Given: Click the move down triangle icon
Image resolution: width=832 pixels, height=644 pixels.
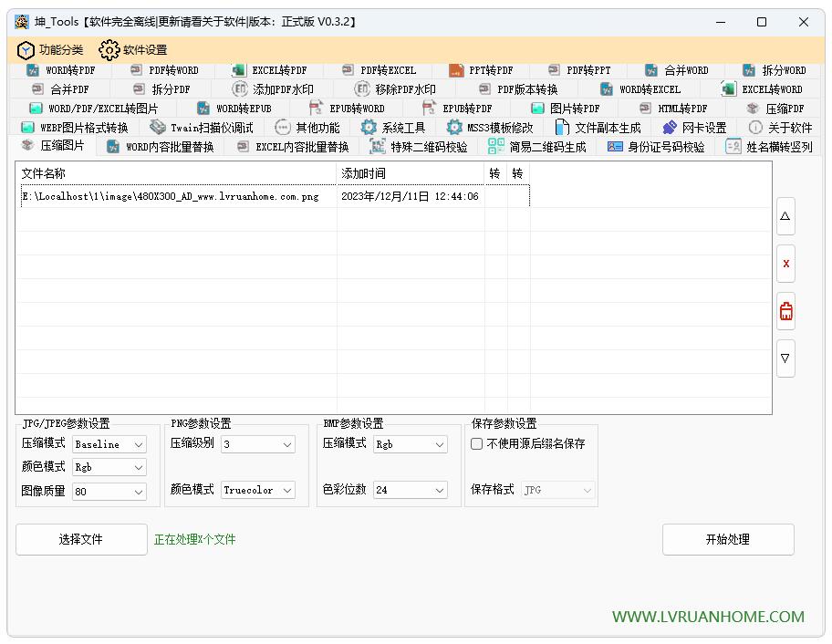Looking at the screenshot, I should pos(785,358).
